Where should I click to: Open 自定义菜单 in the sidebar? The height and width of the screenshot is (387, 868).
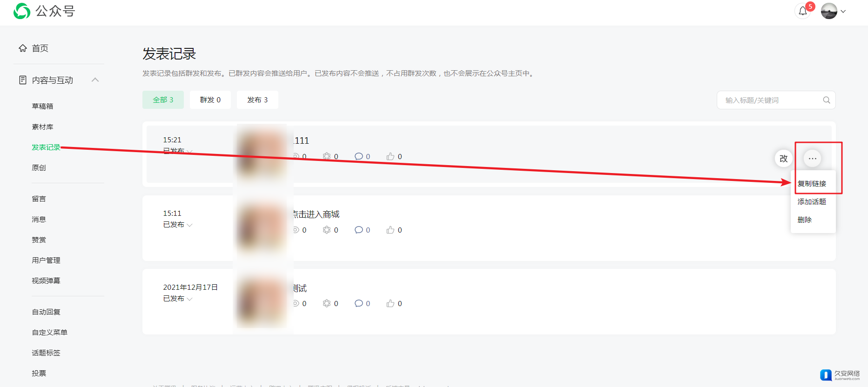[49, 332]
